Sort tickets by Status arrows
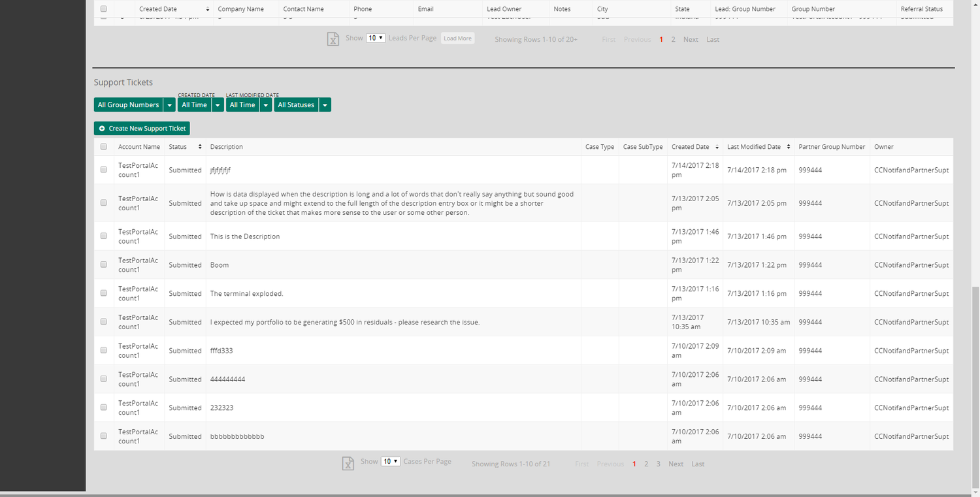 (200, 147)
